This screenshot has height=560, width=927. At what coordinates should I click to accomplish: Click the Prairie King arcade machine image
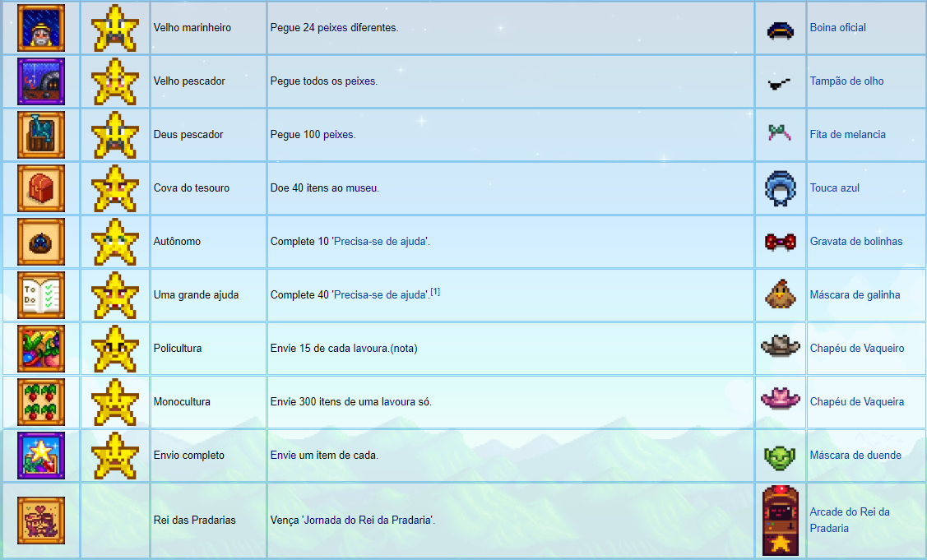click(781, 521)
